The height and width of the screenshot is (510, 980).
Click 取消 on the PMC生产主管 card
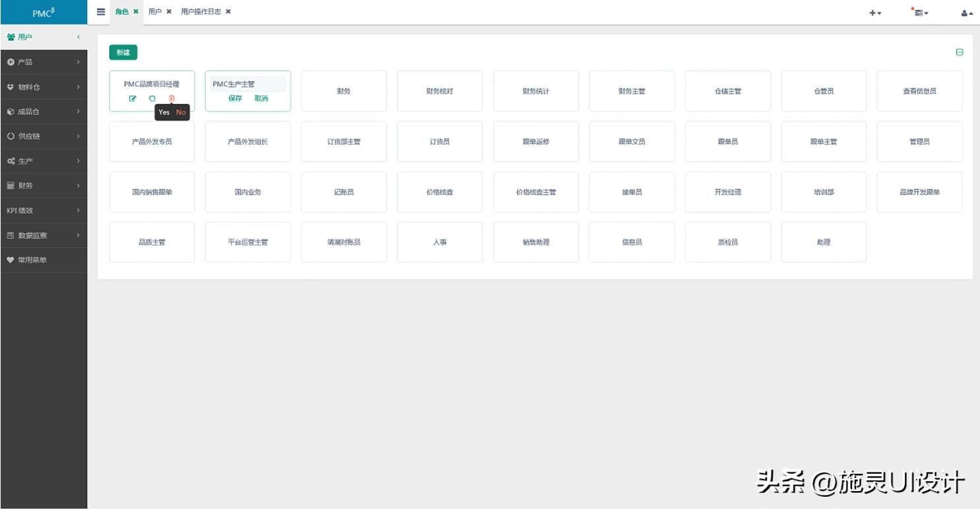[x=261, y=99]
